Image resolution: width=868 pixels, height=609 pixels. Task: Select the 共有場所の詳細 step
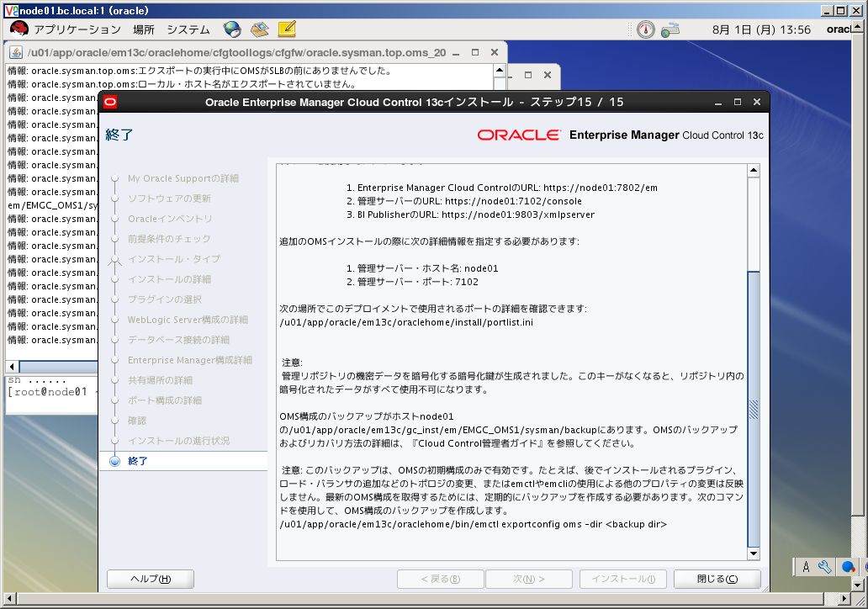point(160,380)
